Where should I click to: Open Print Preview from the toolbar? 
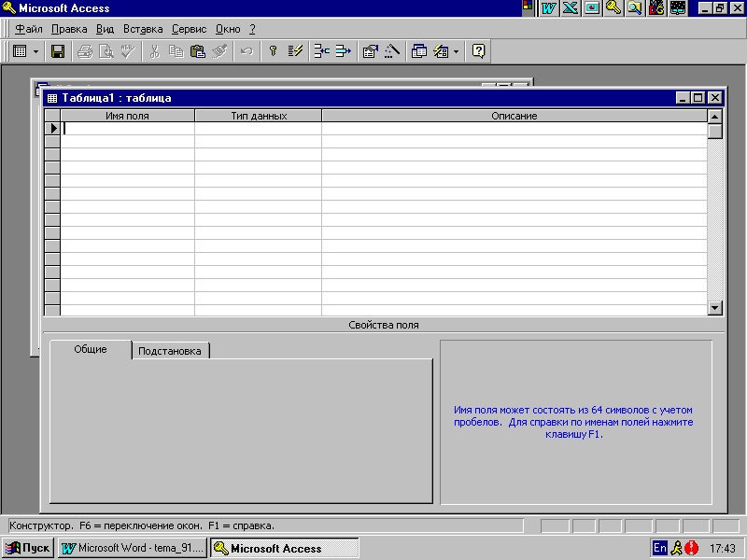[x=106, y=51]
